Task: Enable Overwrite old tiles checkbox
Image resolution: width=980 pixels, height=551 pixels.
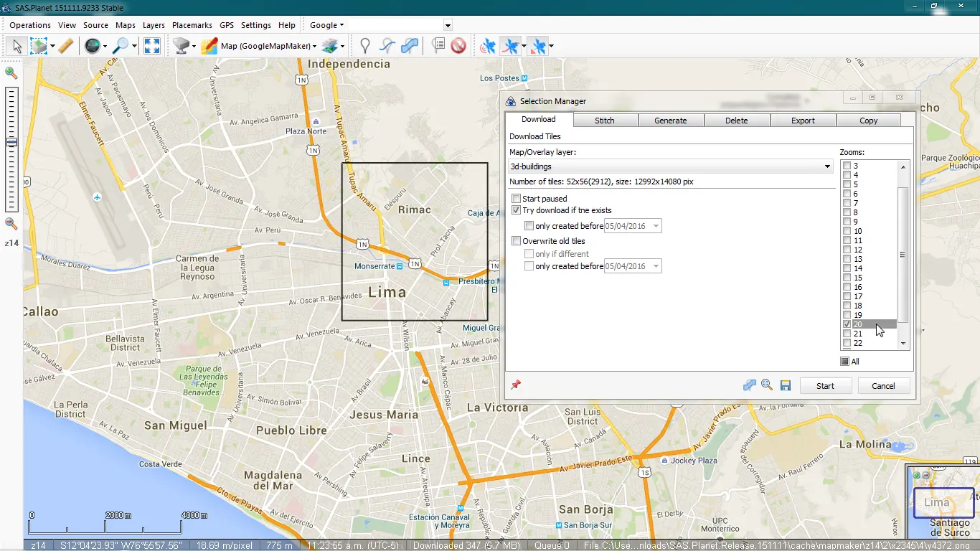Action: (x=516, y=241)
